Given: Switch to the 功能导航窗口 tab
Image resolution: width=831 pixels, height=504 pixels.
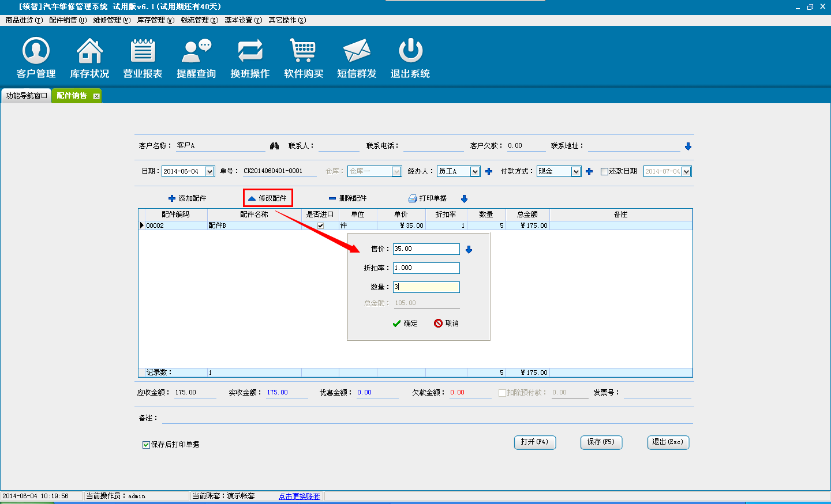Looking at the screenshot, I should point(27,96).
